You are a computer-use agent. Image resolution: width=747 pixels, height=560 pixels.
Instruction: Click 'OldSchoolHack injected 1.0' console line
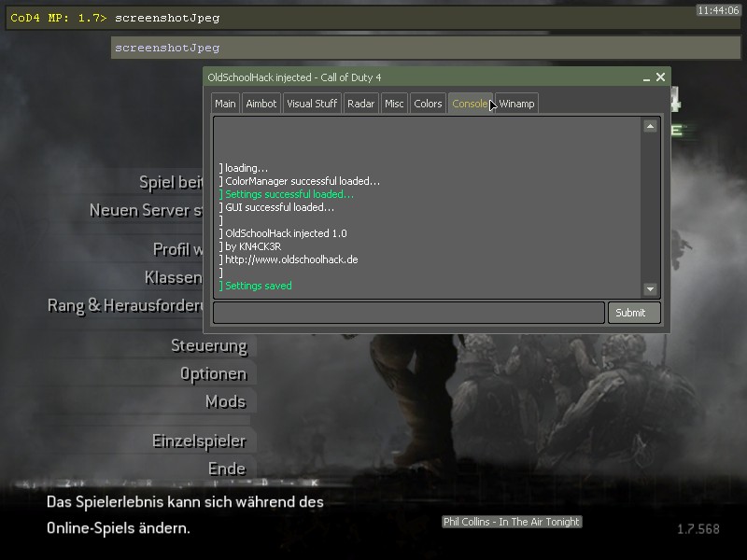point(283,233)
